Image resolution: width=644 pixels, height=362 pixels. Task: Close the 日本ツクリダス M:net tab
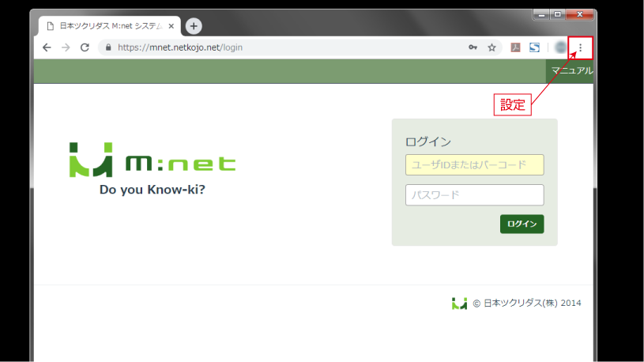(171, 26)
